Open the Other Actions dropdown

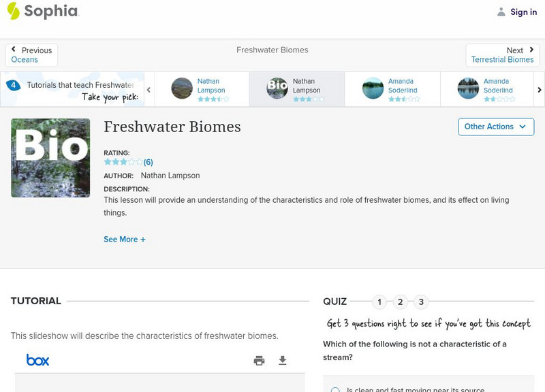[495, 127]
